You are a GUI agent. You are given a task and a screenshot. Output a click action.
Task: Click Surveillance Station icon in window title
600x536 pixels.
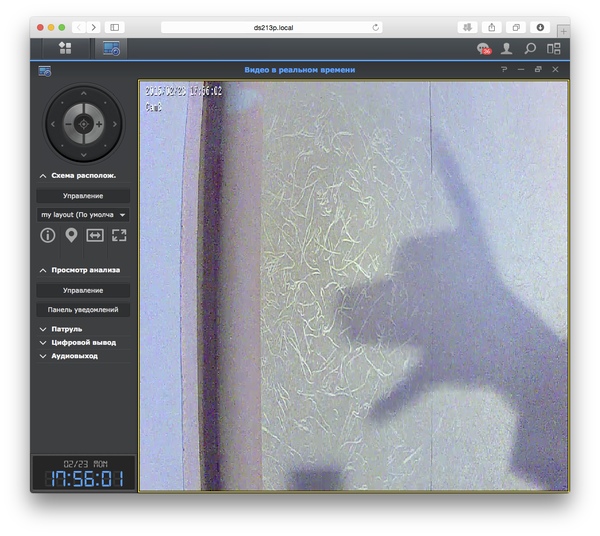coord(45,71)
